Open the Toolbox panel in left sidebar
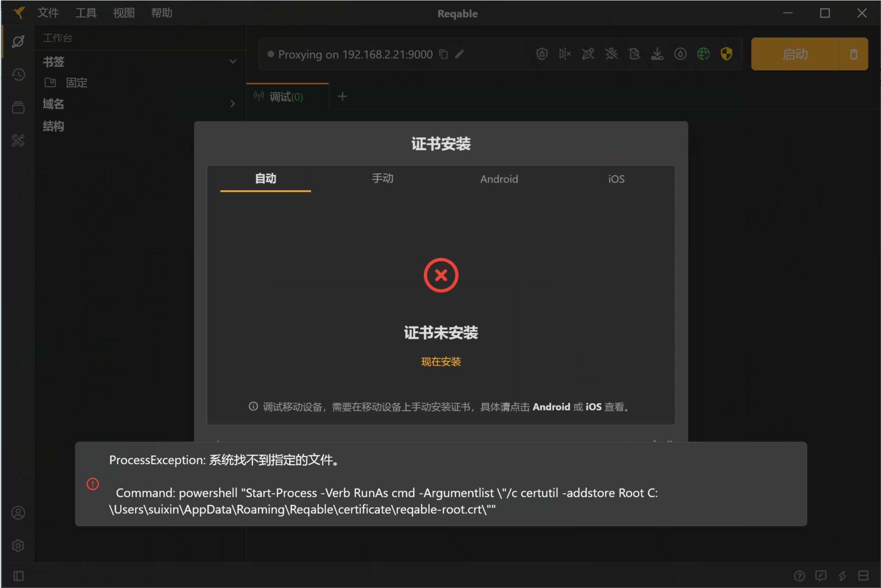881x588 pixels. tap(18, 140)
